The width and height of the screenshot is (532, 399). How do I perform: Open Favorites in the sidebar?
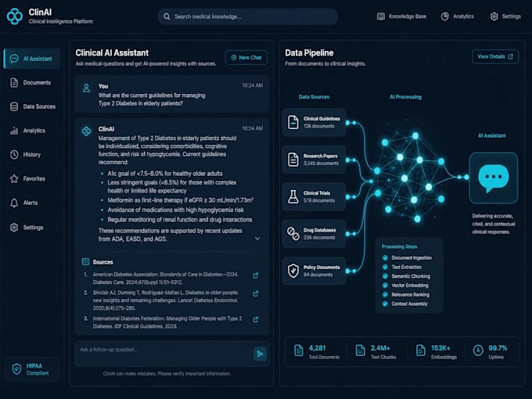(27, 178)
